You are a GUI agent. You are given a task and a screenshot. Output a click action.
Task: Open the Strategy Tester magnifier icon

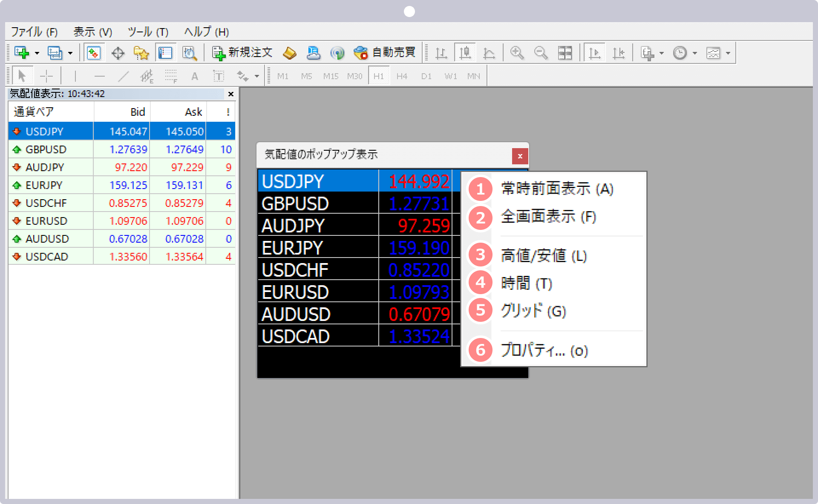(189, 53)
